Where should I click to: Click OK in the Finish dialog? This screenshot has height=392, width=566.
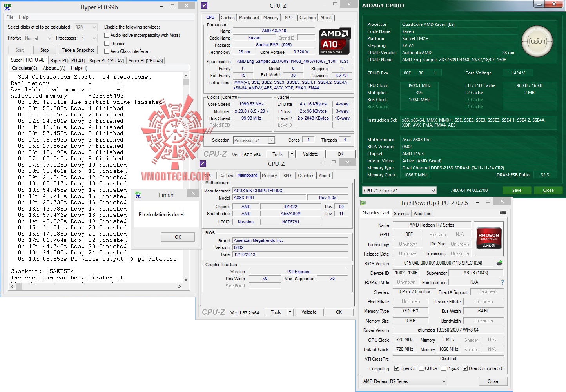(x=178, y=237)
